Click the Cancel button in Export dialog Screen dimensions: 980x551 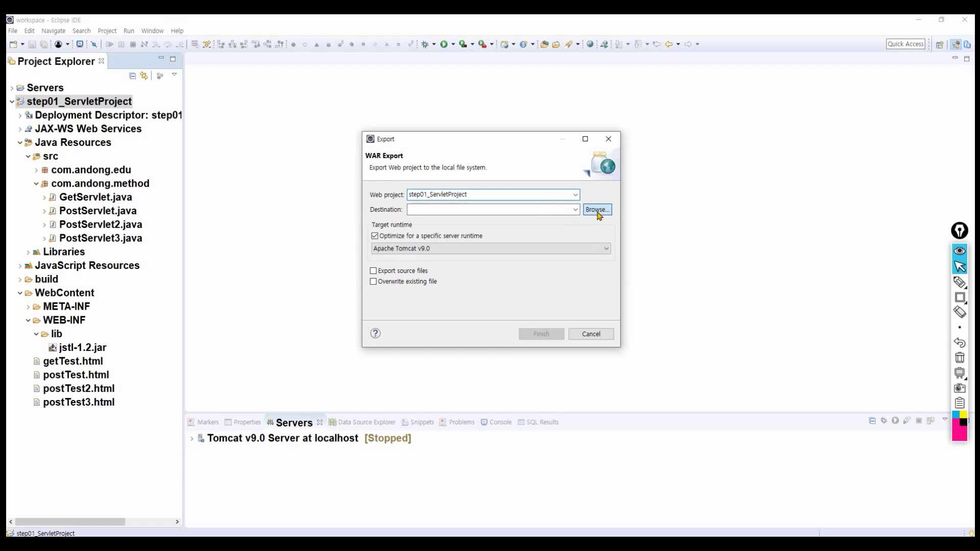pyautogui.click(x=591, y=334)
